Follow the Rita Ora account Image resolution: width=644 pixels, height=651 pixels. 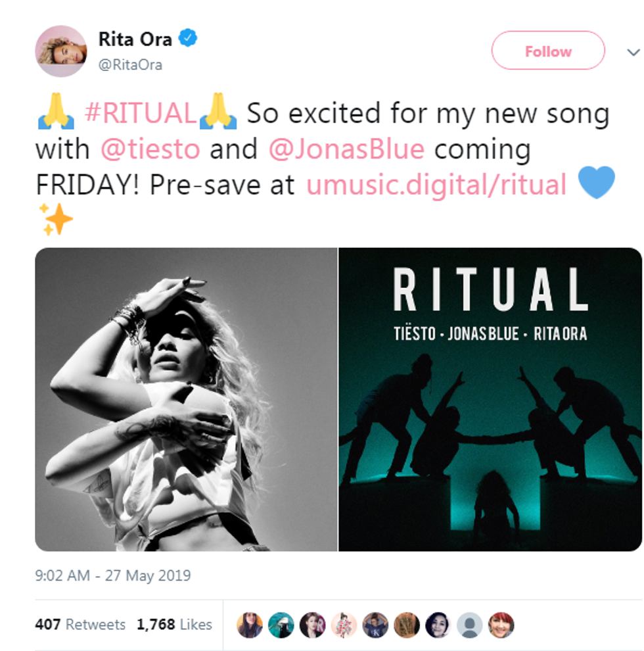tap(548, 51)
